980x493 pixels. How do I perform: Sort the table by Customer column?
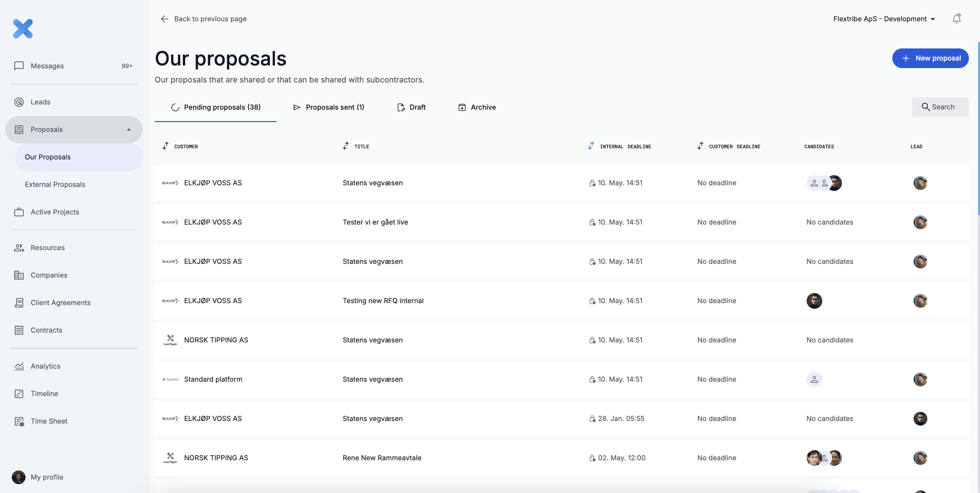pos(166,146)
